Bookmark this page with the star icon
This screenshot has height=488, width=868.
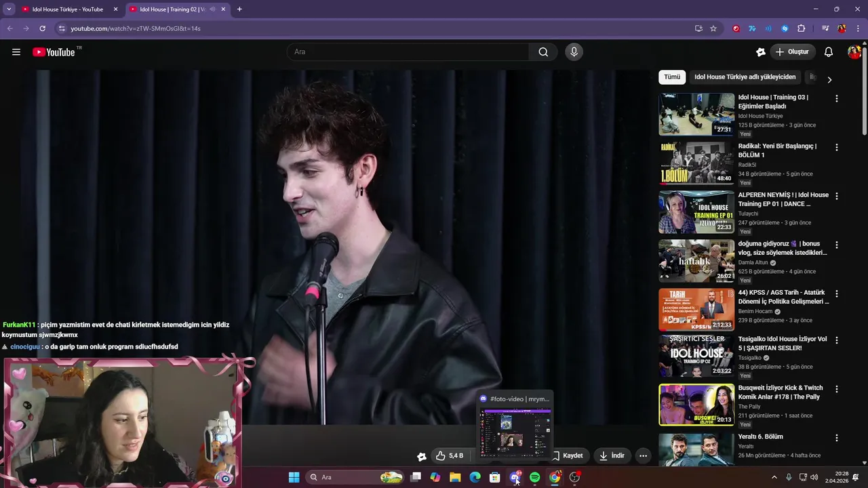click(x=713, y=28)
